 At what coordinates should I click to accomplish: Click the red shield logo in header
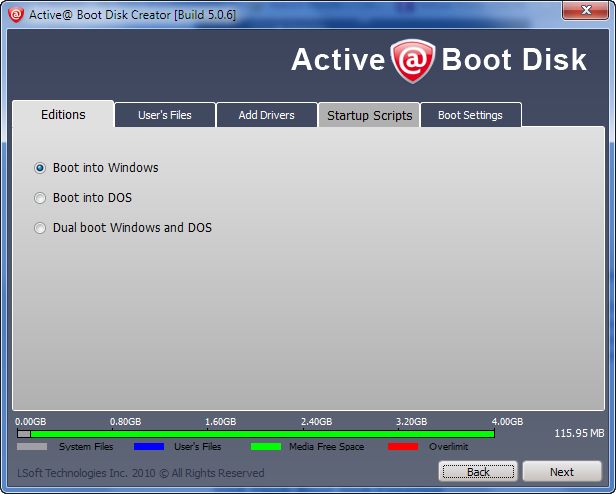[x=412, y=61]
